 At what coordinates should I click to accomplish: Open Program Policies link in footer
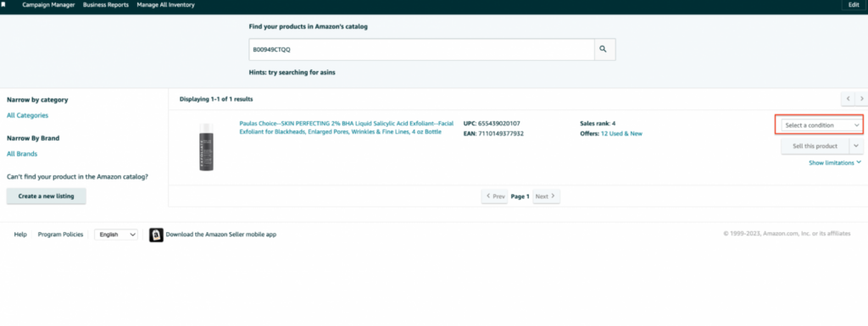point(60,235)
